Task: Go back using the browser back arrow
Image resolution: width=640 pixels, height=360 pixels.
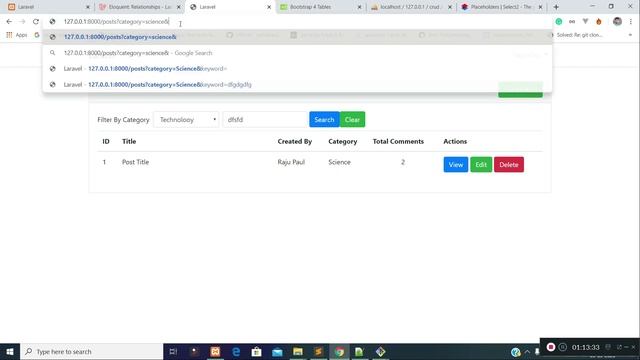Action: coord(9,22)
